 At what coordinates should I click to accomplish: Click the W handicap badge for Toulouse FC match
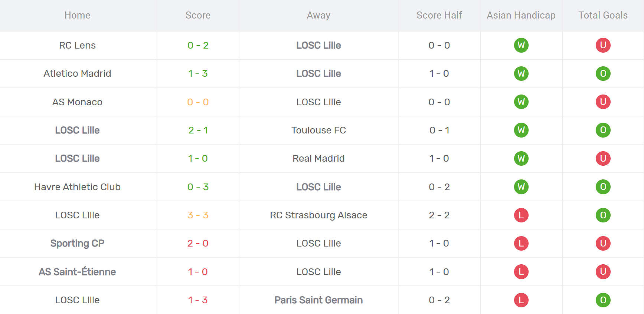click(521, 130)
